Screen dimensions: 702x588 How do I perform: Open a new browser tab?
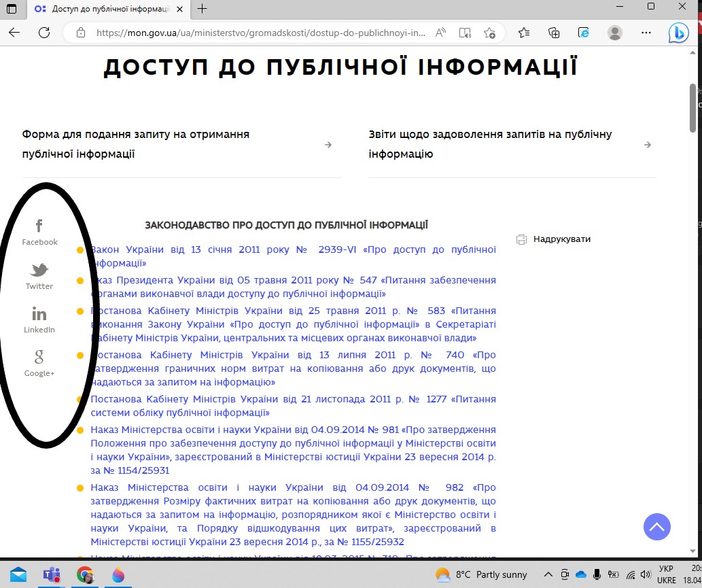(202, 9)
